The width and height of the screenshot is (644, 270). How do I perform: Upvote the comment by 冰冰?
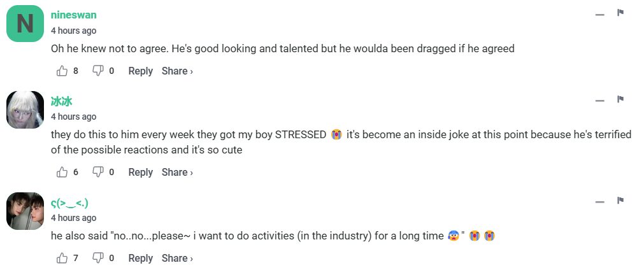(x=62, y=172)
